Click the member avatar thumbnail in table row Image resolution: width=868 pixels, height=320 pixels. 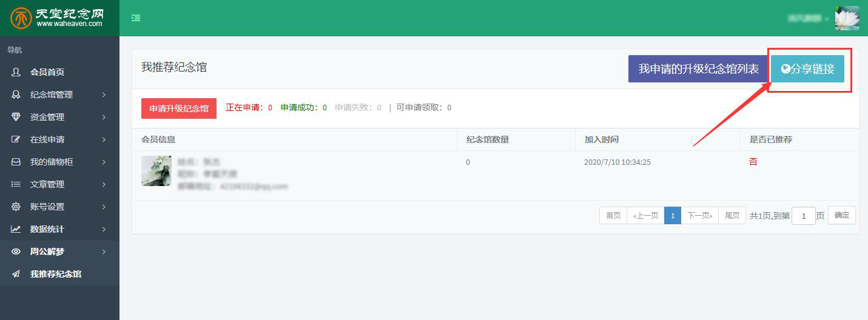(156, 171)
